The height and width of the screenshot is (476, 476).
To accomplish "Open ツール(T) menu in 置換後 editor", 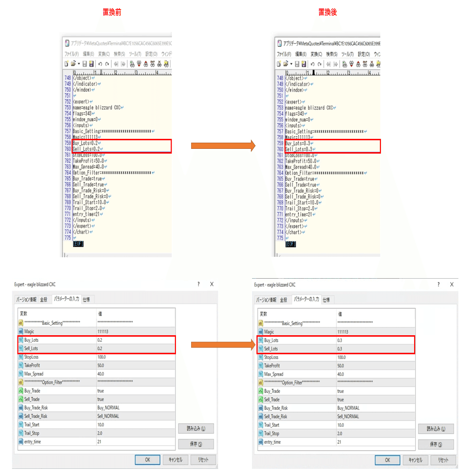I will (x=348, y=54).
